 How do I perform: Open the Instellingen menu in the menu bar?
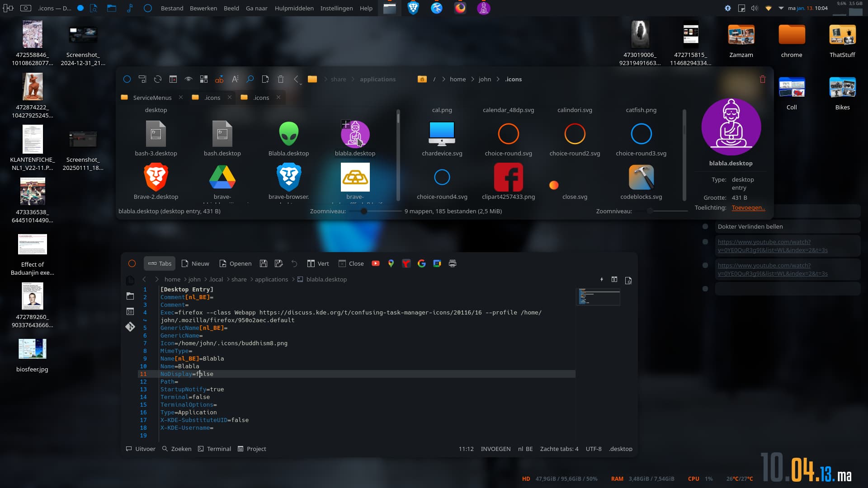(x=336, y=8)
